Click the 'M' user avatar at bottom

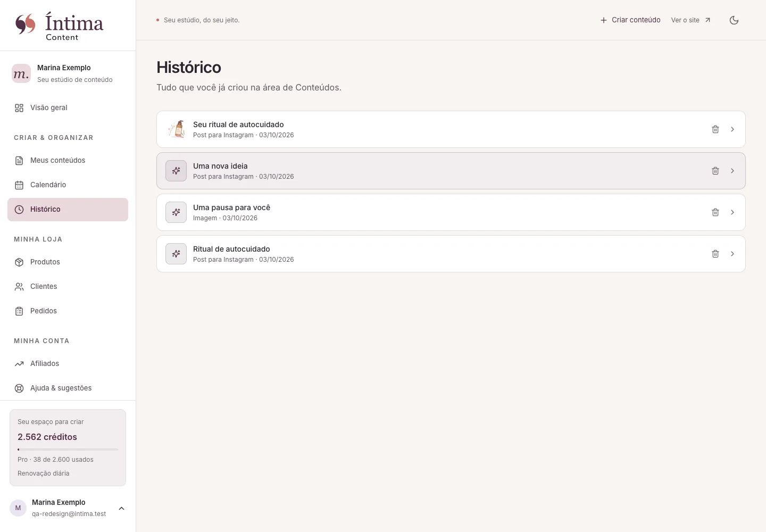(x=18, y=508)
